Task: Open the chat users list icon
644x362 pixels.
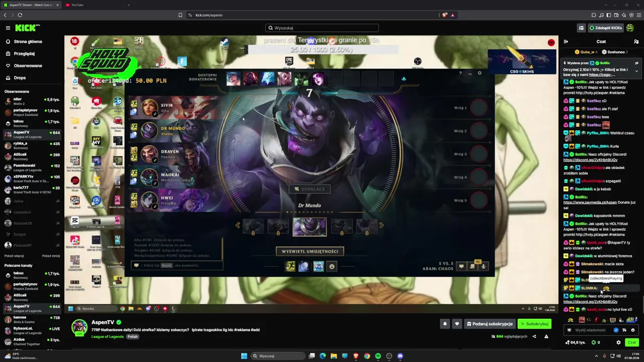Action: 636,42
